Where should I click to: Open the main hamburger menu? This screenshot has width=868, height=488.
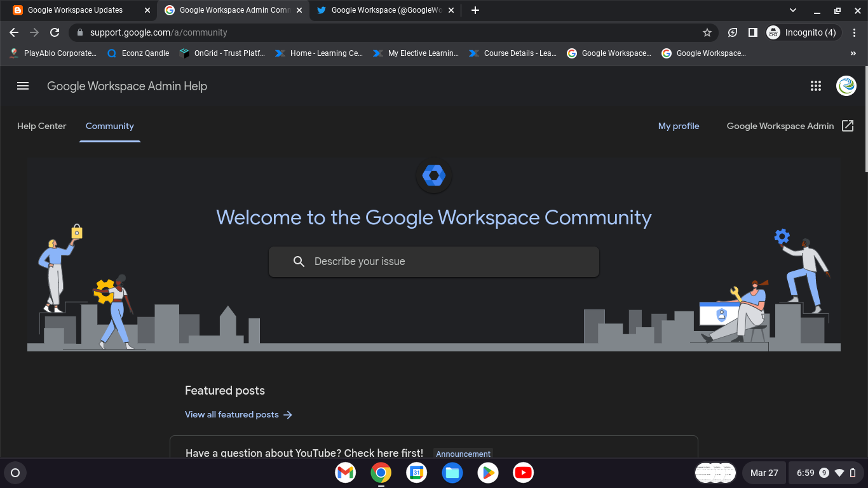point(23,86)
